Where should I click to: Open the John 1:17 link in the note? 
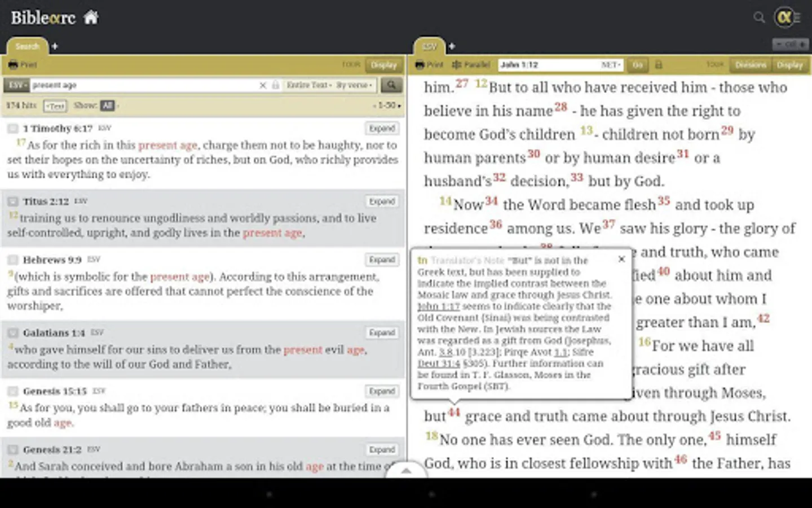(x=439, y=306)
